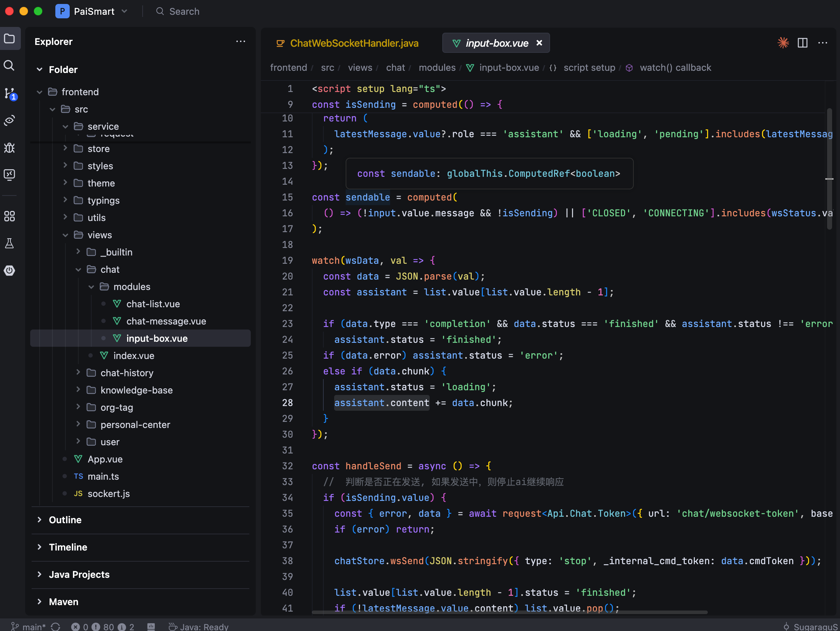Open Remote Explorer monitor icon
The image size is (840, 631).
pos(9,174)
